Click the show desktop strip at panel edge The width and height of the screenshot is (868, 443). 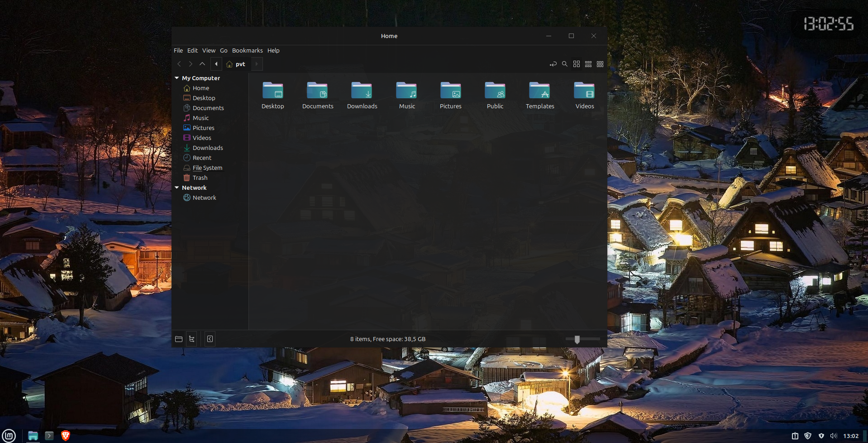(865, 436)
